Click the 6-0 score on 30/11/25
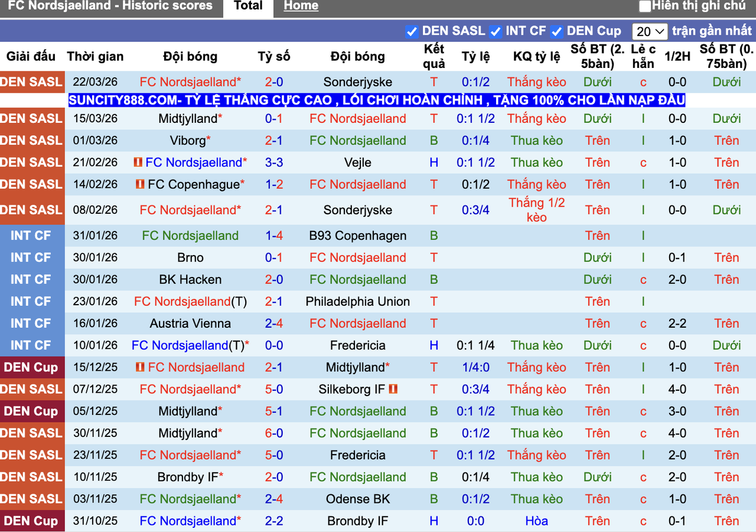 click(274, 433)
